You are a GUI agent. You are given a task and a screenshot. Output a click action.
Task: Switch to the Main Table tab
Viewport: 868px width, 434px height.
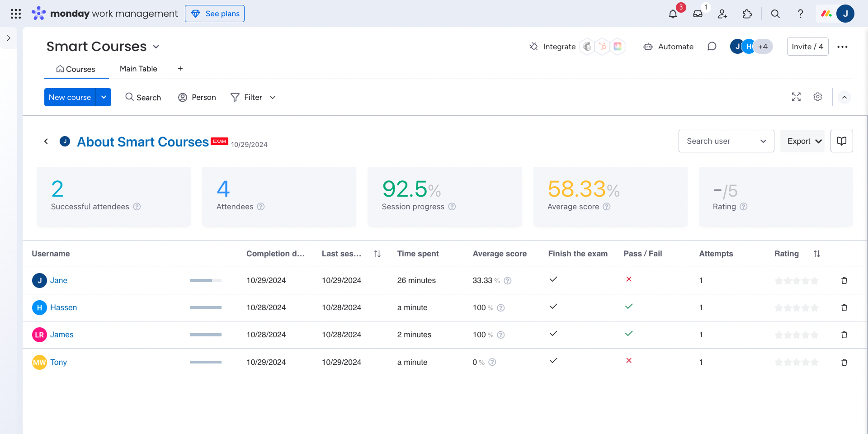coord(138,69)
